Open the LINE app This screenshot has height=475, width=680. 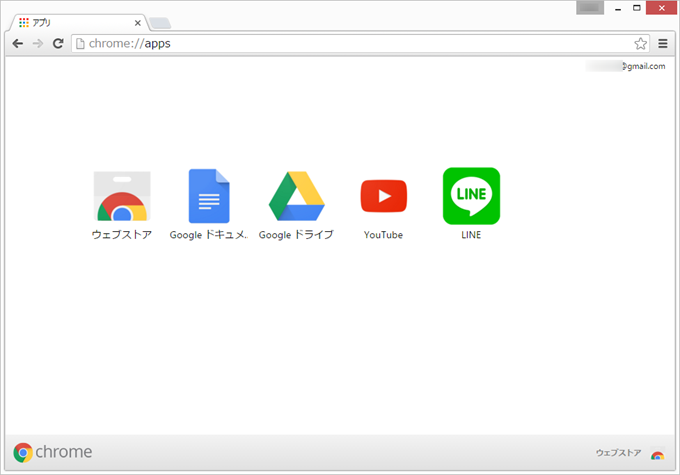[471, 196]
